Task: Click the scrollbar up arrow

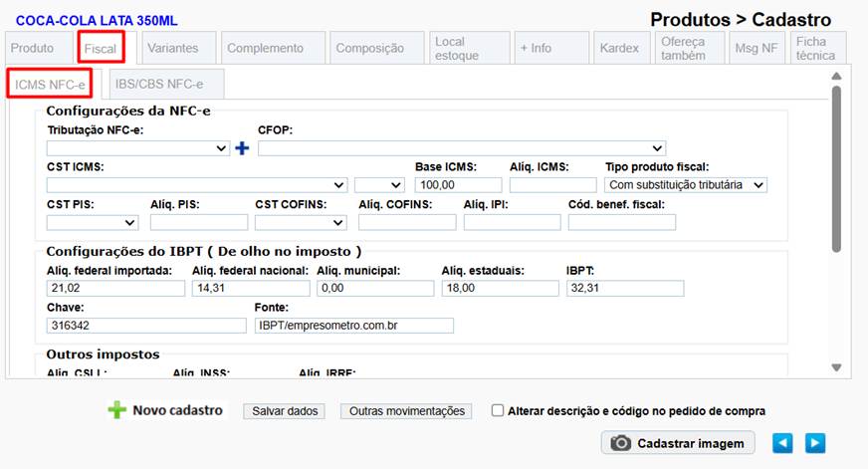Action: click(836, 76)
